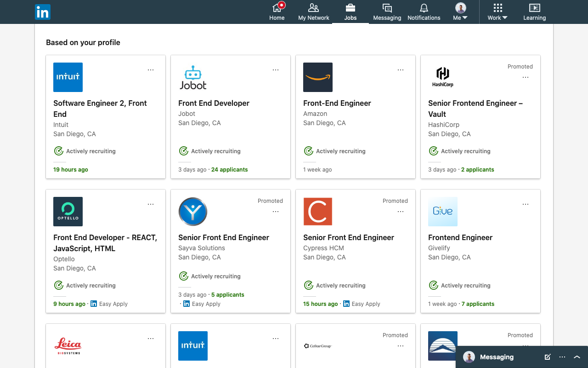The image size is (588, 368).
Task: Click '2 applicants' on HashiCorp card
Action: click(477, 170)
